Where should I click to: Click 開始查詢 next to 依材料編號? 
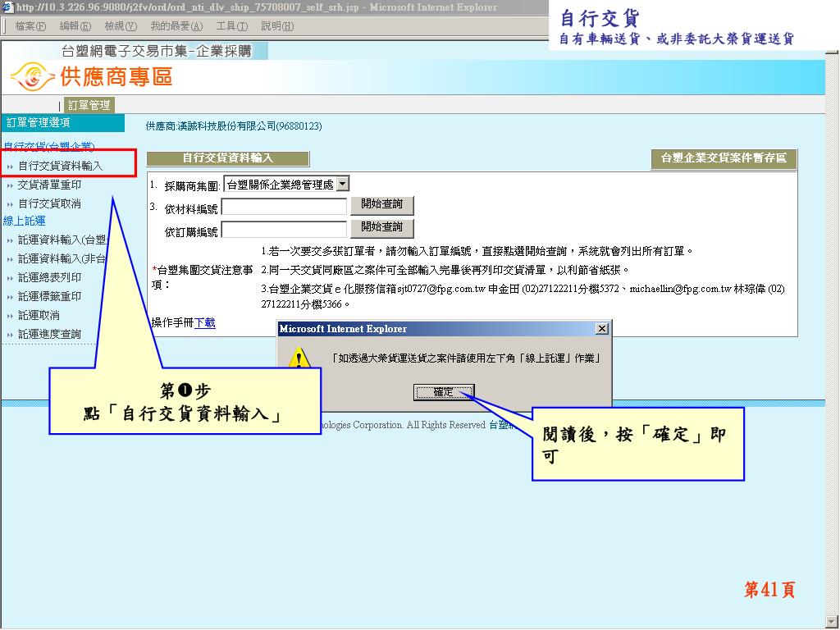click(382, 204)
